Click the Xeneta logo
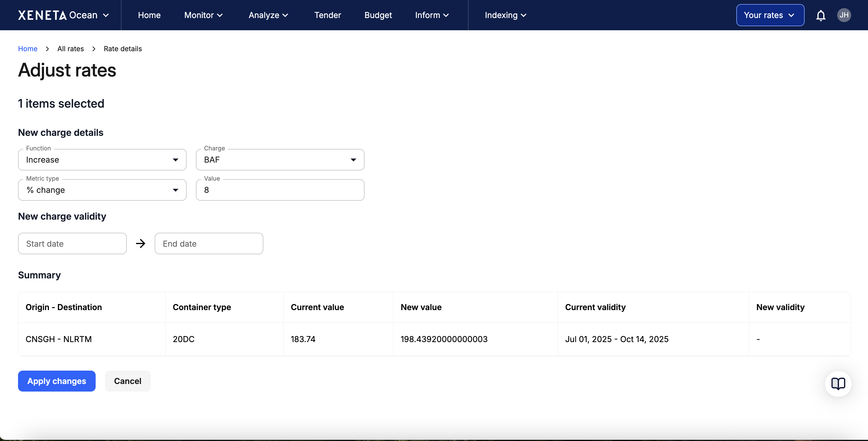Screen dimensions: 868x441 coord(42,15)
